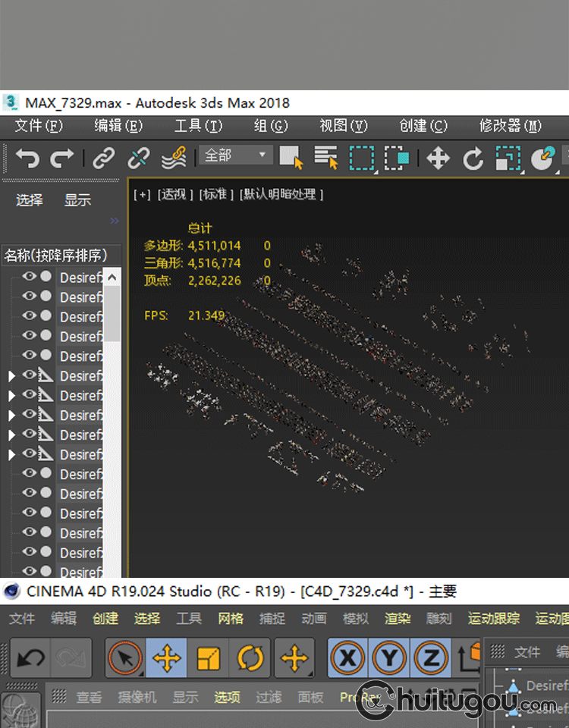Activate 3ds Max Select and Move tool
The image size is (569, 728).
pos(438,158)
